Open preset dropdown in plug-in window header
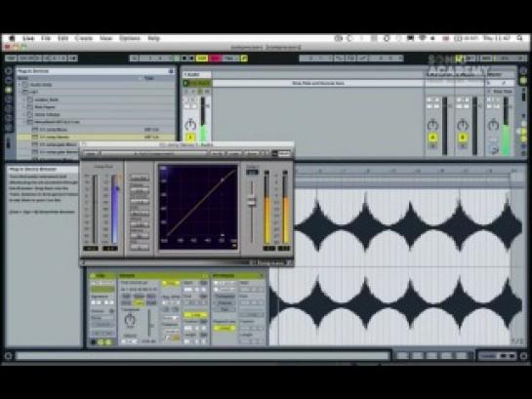 154,153
